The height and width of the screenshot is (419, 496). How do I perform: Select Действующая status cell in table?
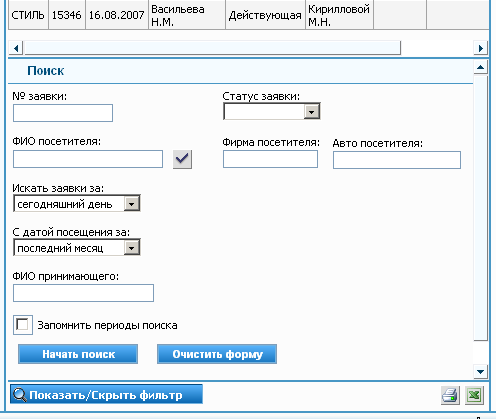pos(265,15)
